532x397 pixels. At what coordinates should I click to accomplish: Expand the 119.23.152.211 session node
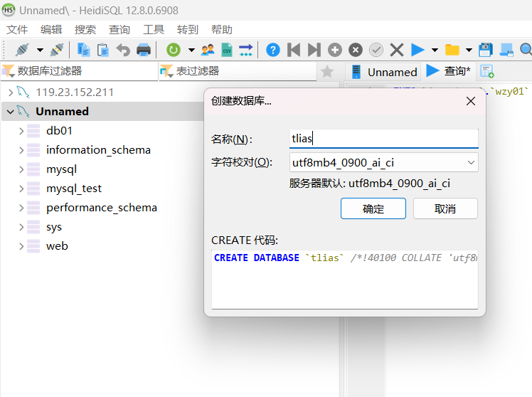coord(11,92)
